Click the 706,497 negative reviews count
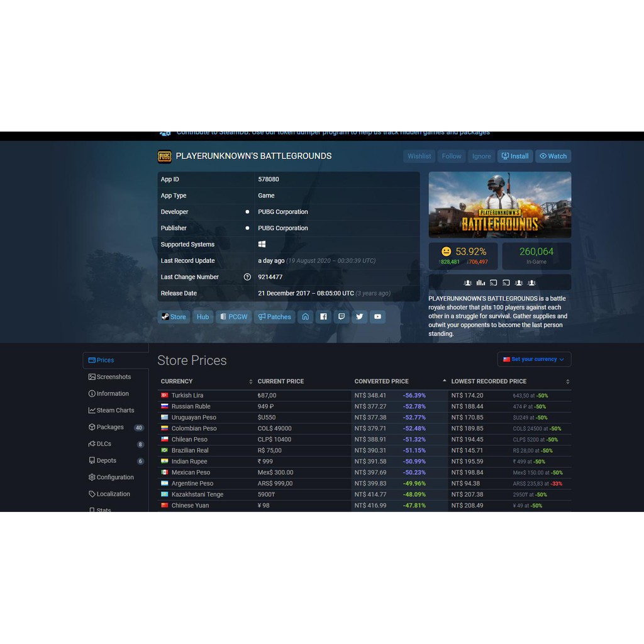 (477, 262)
